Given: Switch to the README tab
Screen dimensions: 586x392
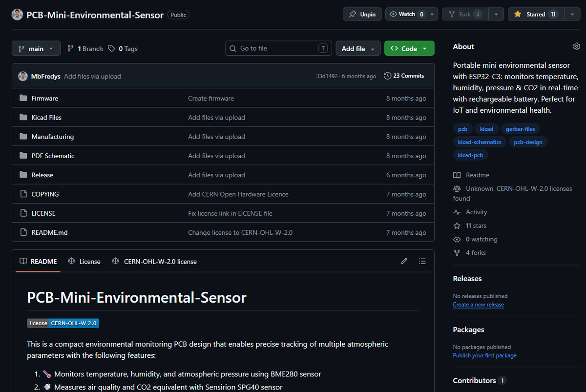Looking at the screenshot, I should click(38, 261).
